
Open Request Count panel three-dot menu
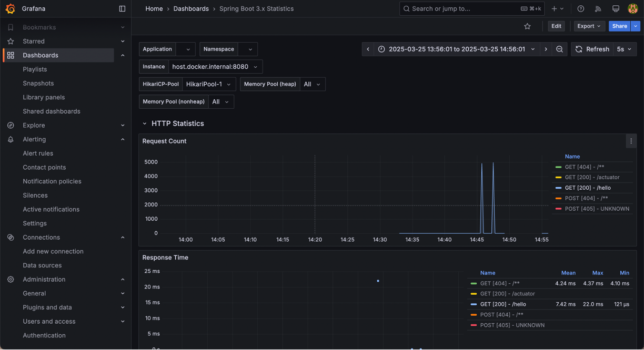[x=631, y=141]
